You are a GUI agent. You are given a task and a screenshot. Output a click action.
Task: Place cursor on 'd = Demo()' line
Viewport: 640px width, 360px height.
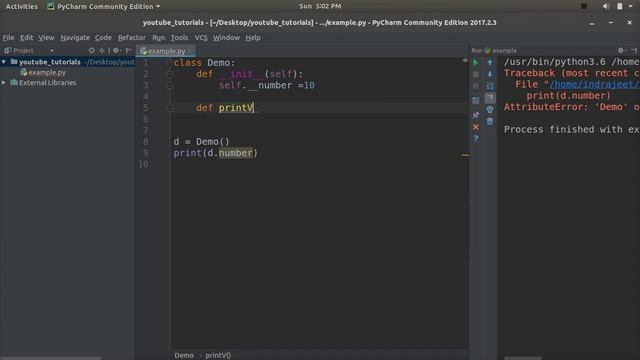[201, 142]
